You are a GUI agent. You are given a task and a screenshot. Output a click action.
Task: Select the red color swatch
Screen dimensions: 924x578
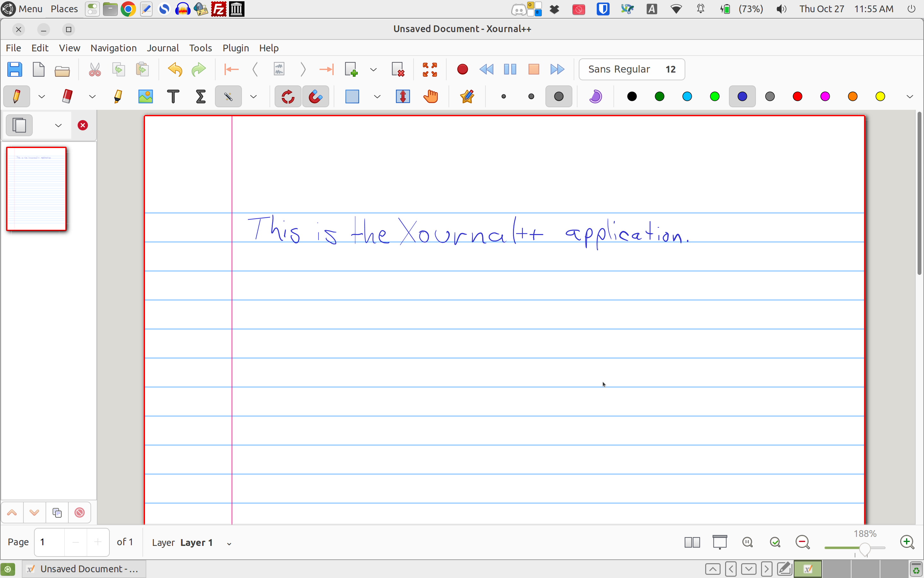pyautogui.click(x=797, y=96)
